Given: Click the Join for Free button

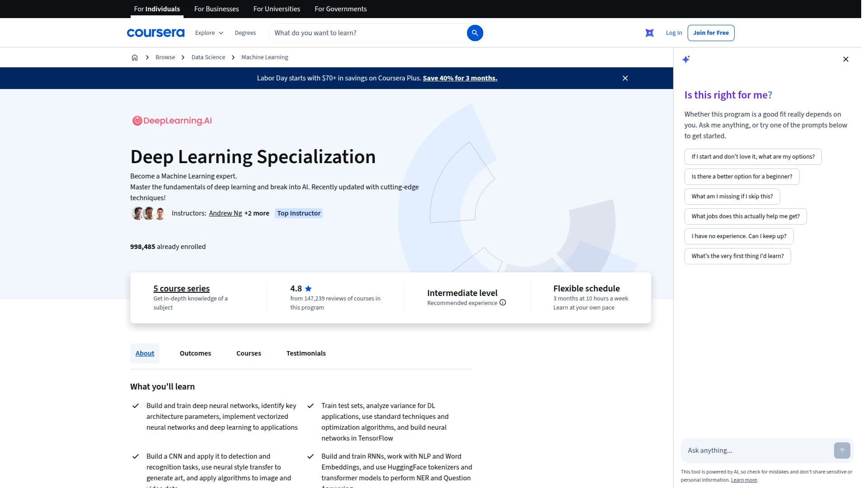Looking at the screenshot, I should [x=711, y=33].
